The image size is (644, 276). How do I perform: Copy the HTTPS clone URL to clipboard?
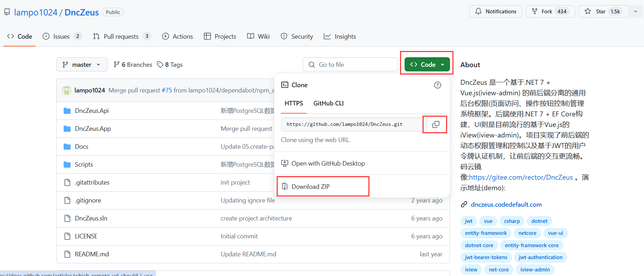tap(436, 124)
